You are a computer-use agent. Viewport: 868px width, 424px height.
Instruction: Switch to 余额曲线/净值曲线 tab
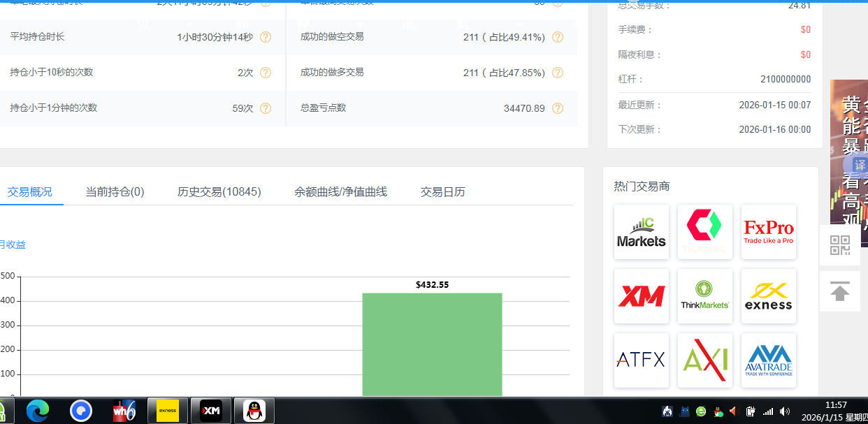[340, 192]
